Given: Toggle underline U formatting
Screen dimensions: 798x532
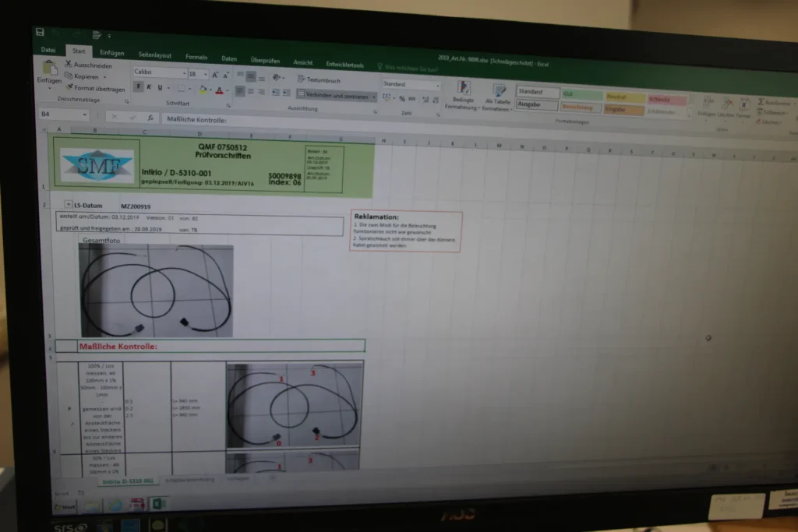Looking at the screenshot, I should [x=160, y=88].
